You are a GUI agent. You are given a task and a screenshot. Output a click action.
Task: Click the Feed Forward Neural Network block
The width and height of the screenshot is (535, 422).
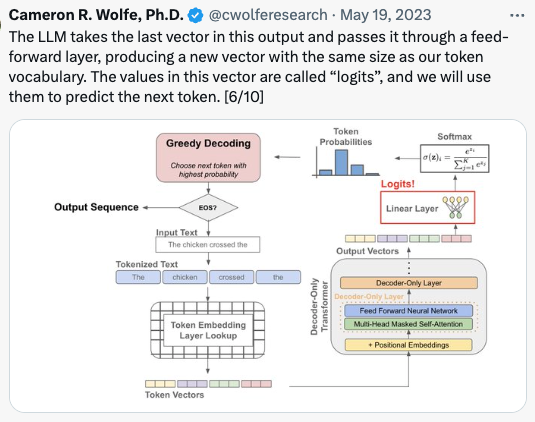(408, 311)
